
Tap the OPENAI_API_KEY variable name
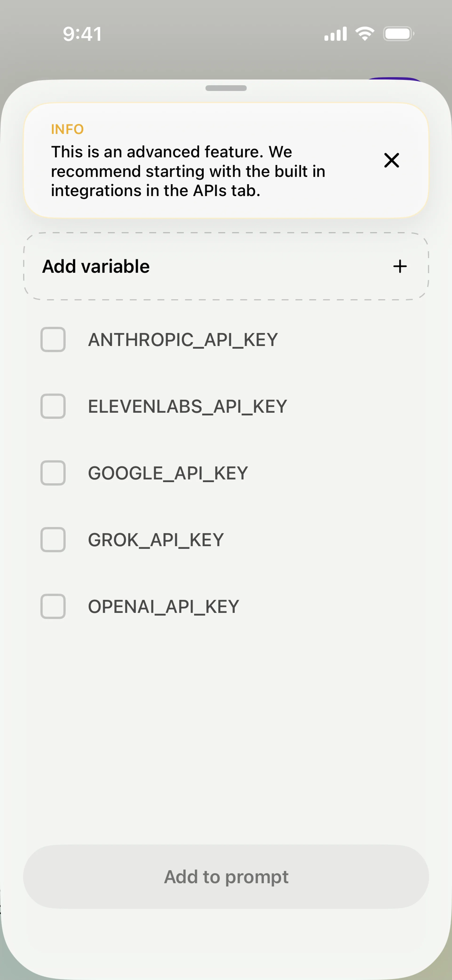pyautogui.click(x=164, y=607)
